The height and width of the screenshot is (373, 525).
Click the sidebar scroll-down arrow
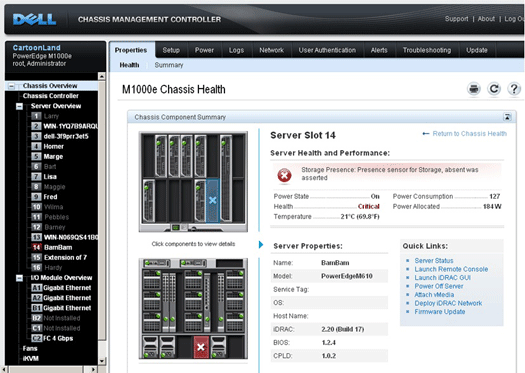click(x=101, y=361)
